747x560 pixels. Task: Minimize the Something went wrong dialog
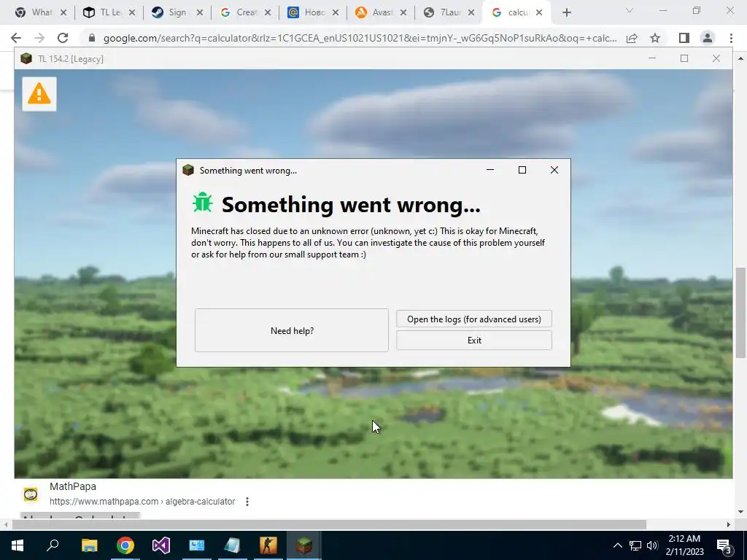coord(489,170)
